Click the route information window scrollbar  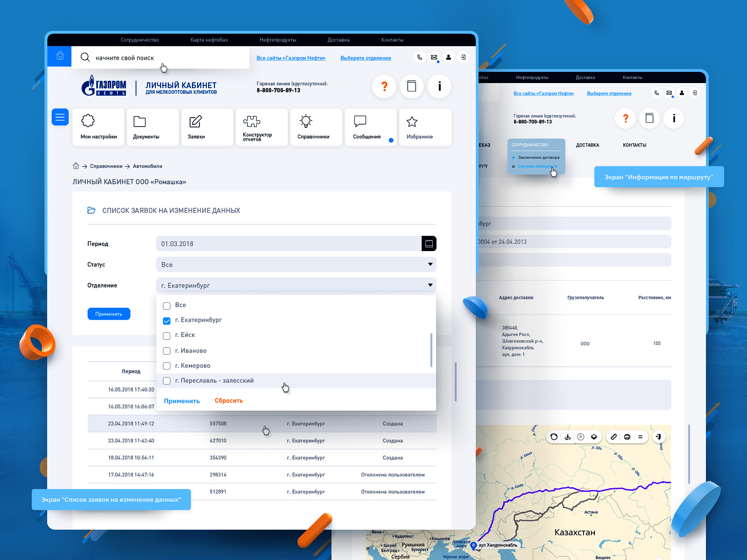click(689, 454)
